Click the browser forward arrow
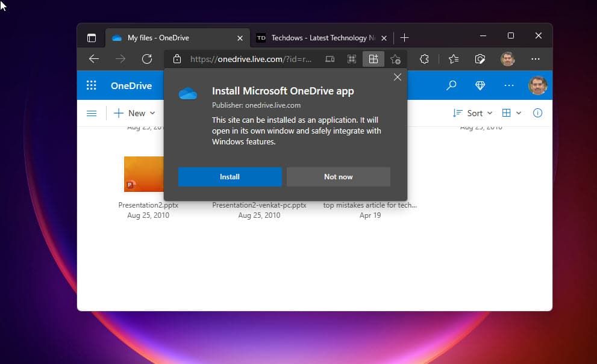Viewport: 597px width, 364px height. pos(120,59)
